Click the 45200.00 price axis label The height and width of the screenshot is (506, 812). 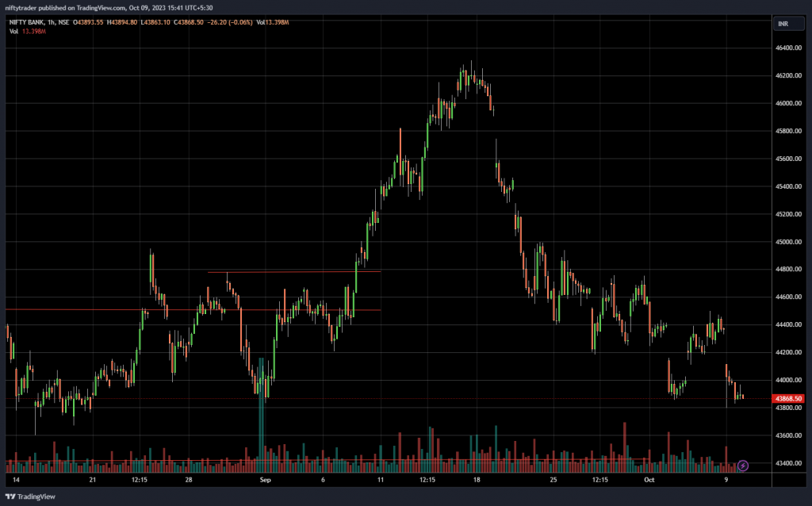point(788,214)
